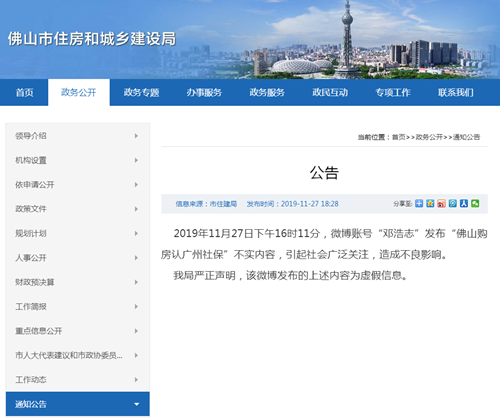Share to WeChat green icon
The image size is (500, 418).
tap(475, 203)
